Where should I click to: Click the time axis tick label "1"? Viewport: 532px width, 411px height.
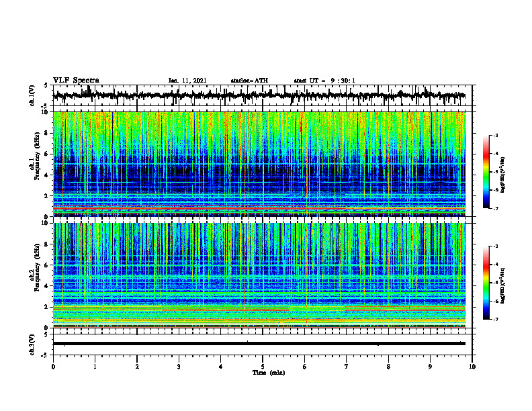(x=95, y=367)
